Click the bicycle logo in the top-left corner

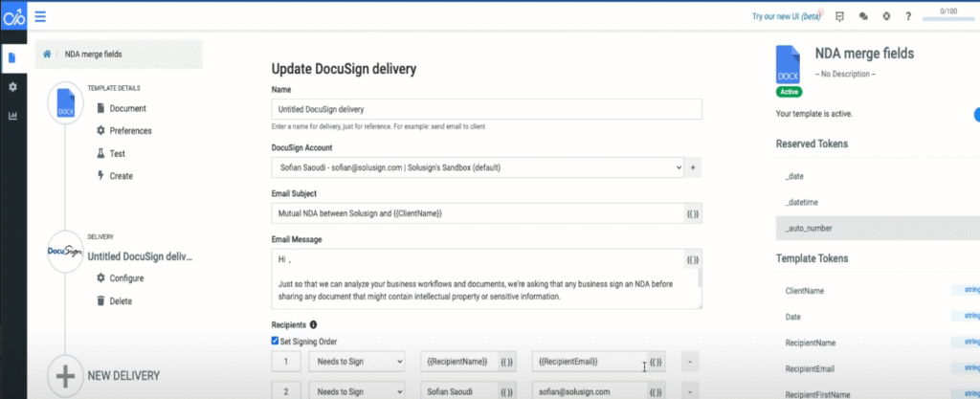13,17
